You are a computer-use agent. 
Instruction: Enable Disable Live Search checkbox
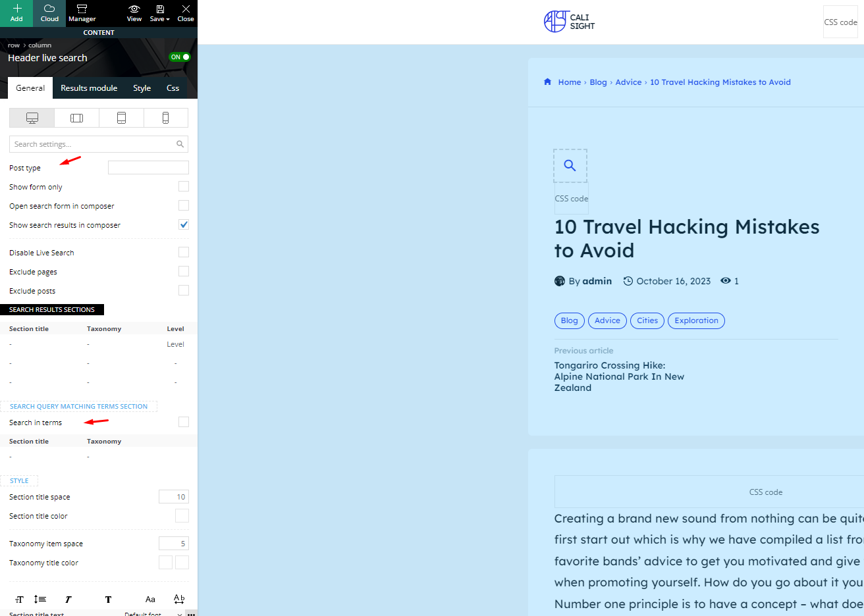pyautogui.click(x=184, y=252)
